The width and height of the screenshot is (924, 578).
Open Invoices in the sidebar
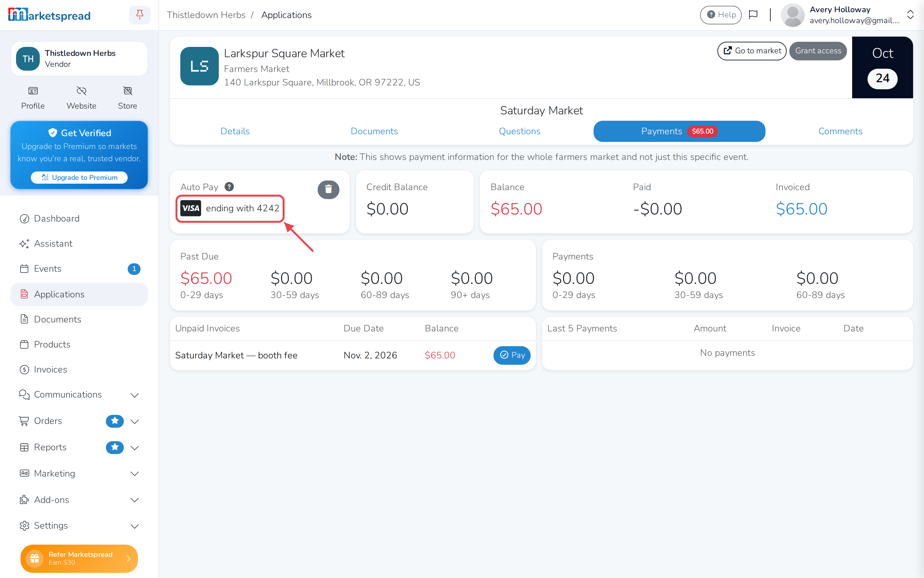coord(79,369)
